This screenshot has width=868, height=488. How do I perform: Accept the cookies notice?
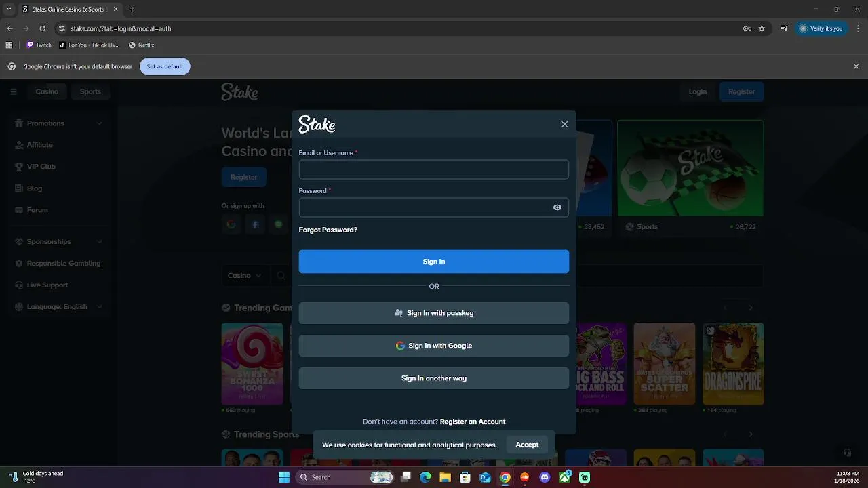point(527,445)
